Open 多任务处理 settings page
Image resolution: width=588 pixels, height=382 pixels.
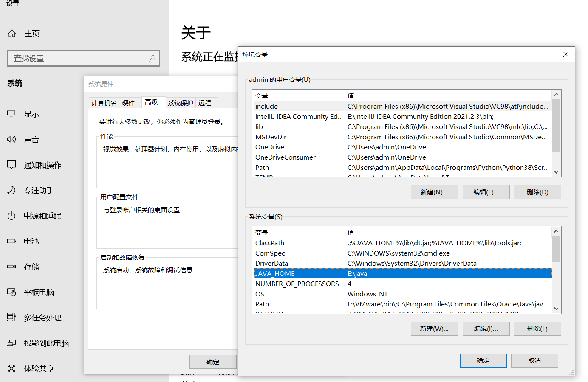(42, 317)
